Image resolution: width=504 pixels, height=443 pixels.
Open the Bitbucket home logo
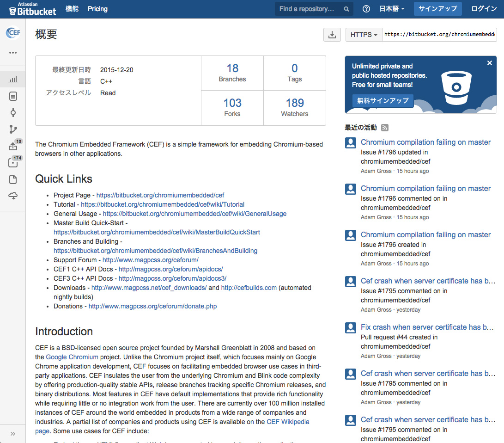[x=32, y=9]
